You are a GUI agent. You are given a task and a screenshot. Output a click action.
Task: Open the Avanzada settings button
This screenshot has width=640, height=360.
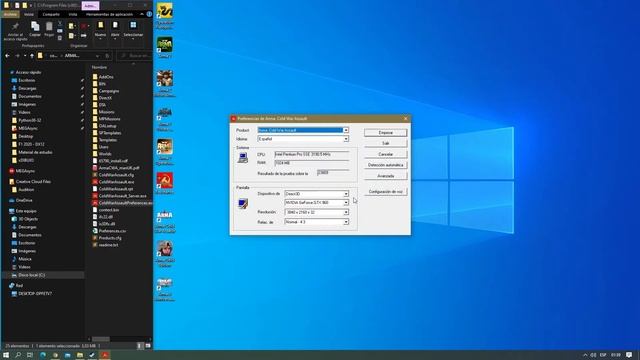[385, 176]
